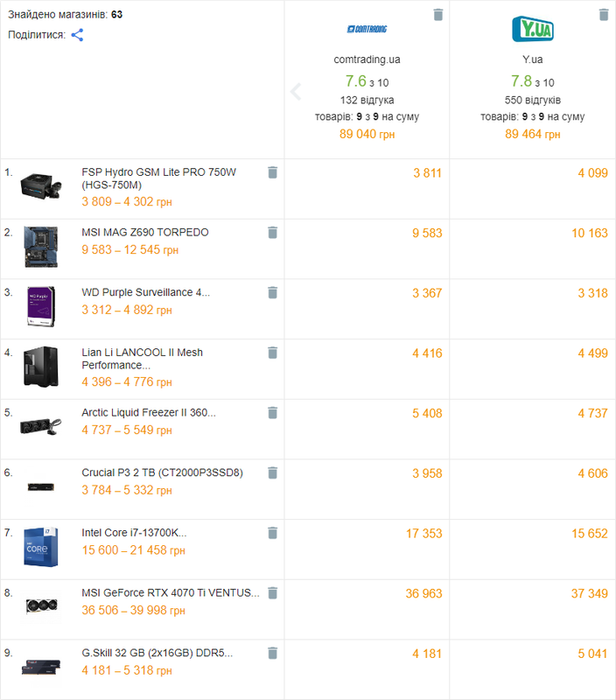Open Y.ua store logo
The width and height of the screenshot is (616, 700).
tap(533, 29)
